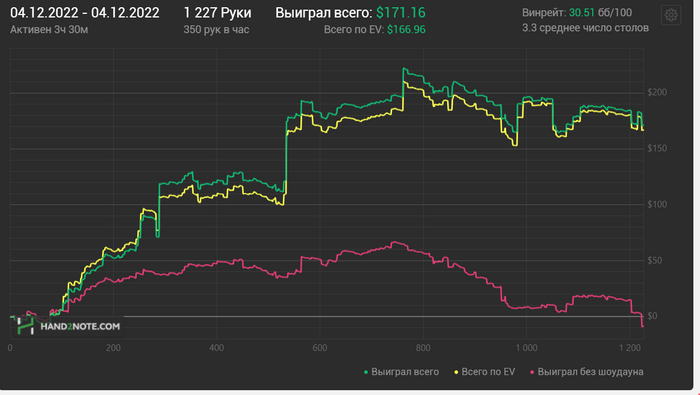The height and width of the screenshot is (395, 700).
Task: Click the $150 y-axis label
Action: click(658, 148)
